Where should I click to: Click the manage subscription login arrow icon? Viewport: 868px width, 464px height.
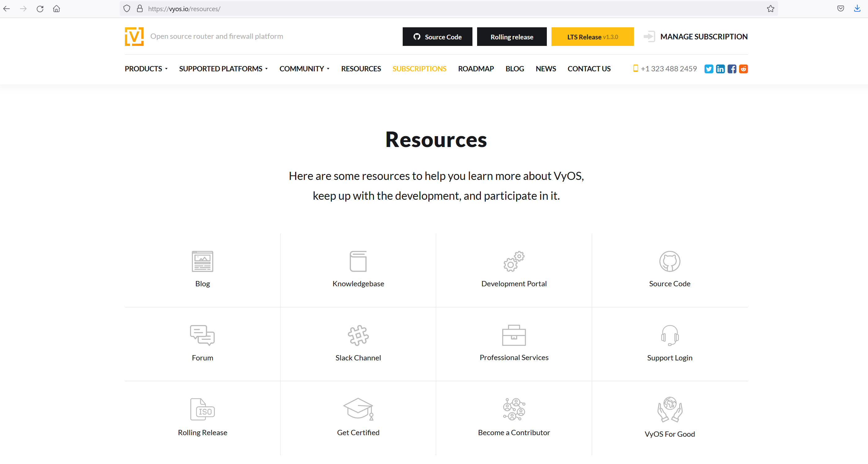649,36
